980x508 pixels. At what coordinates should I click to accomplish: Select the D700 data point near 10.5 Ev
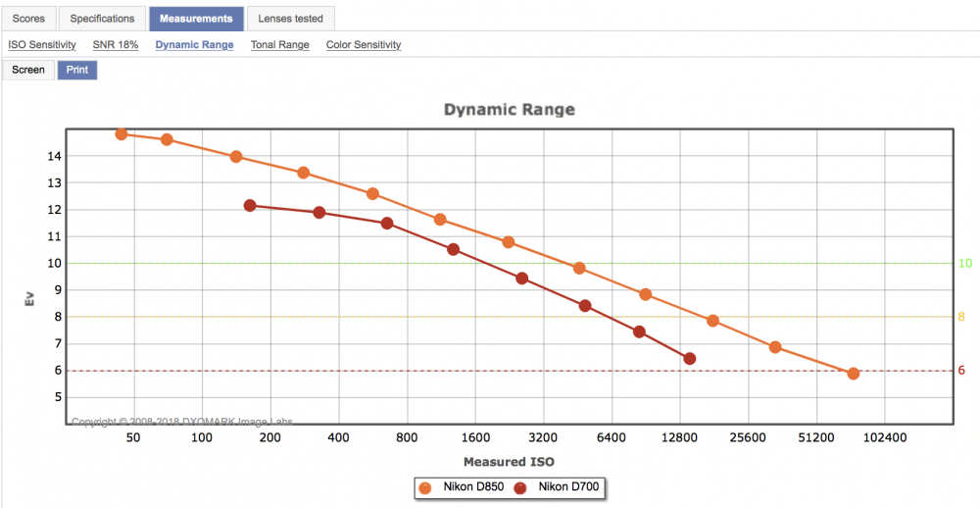pyautogui.click(x=454, y=249)
